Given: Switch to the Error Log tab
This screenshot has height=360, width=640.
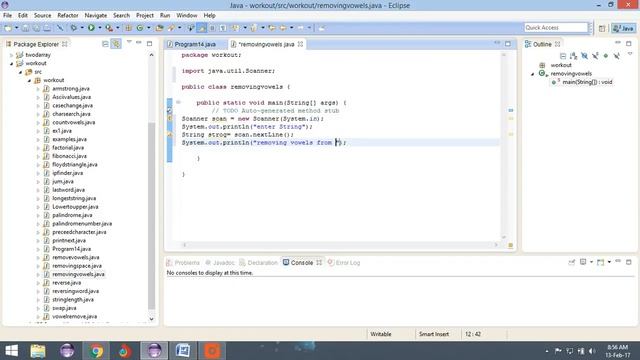Looking at the screenshot, I should click(344, 262).
